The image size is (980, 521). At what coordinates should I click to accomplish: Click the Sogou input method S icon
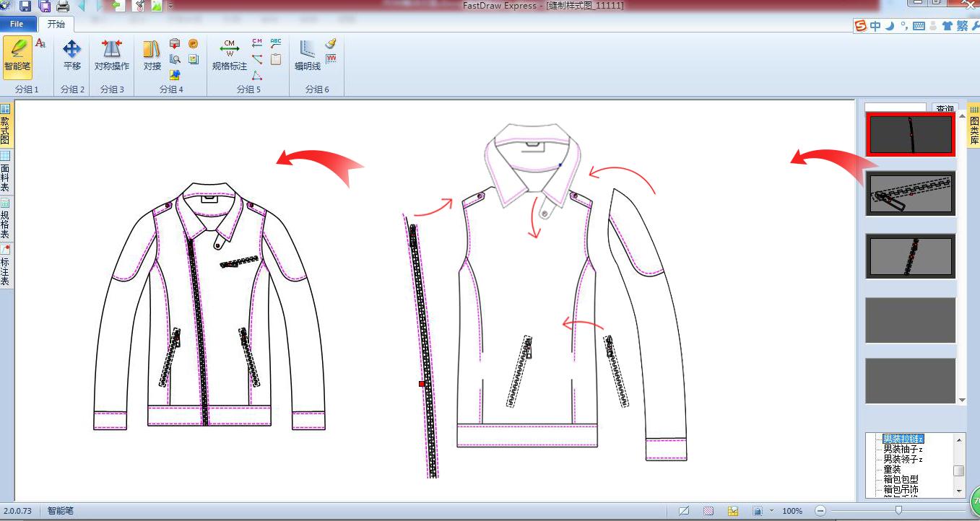(861, 26)
